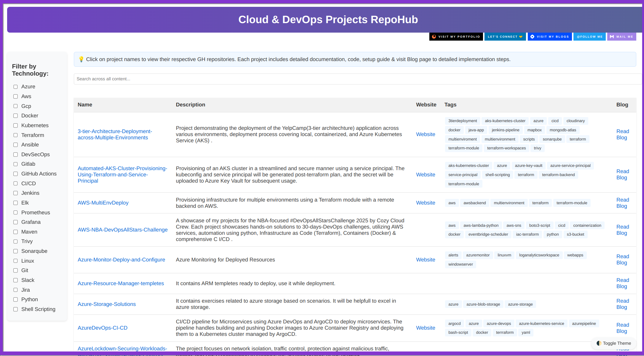Select the Shell Scripting filter checkbox
Screen dimensions: 644x356
click(15, 309)
